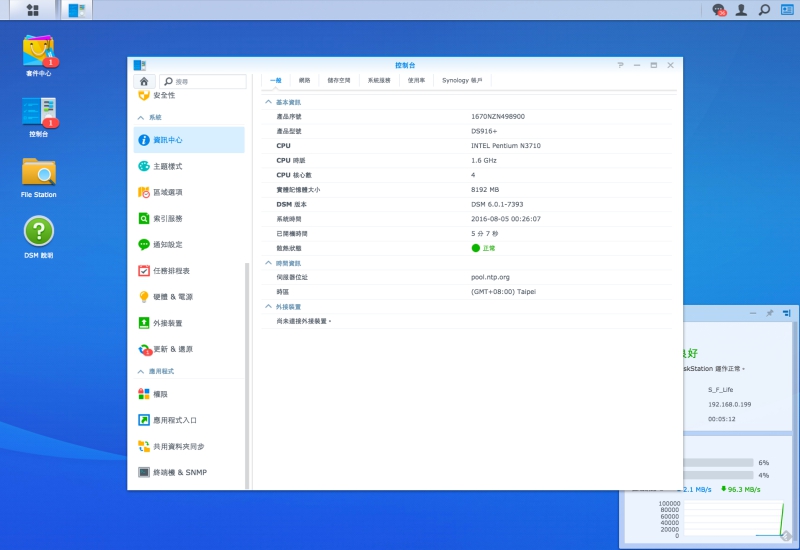Switch to the 儲存空間 tab
The width and height of the screenshot is (800, 550).
(x=339, y=81)
